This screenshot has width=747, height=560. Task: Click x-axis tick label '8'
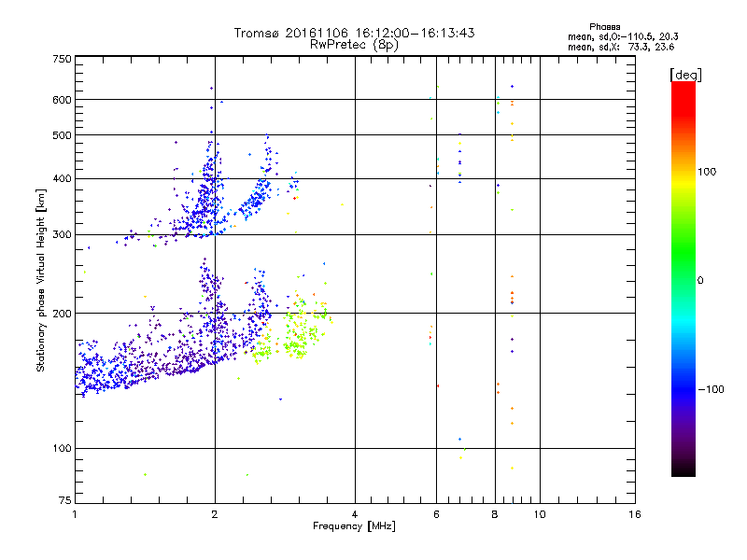(495, 514)
